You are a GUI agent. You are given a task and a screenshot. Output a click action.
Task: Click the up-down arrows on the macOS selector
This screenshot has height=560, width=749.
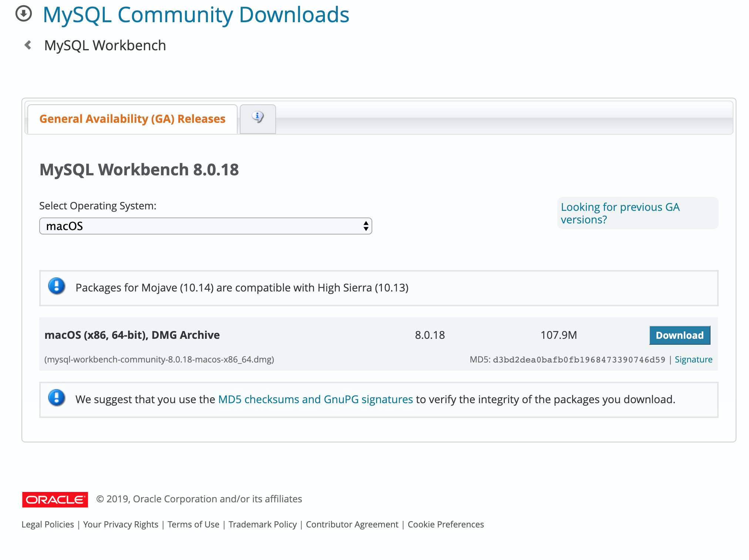(x=366, y=226)
